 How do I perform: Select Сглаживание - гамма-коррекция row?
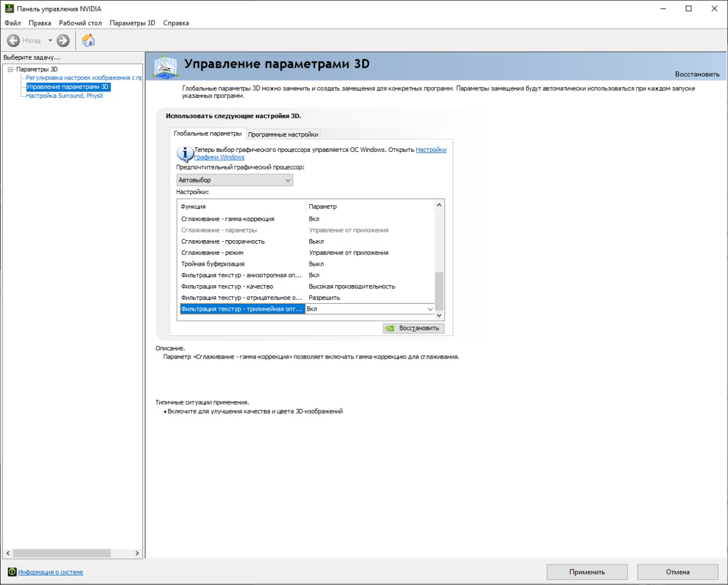(306, 219)
